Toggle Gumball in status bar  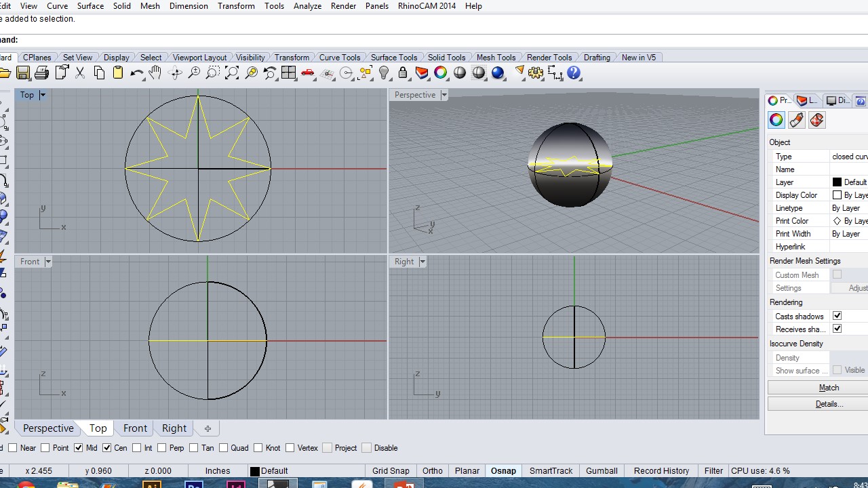[x=601, y=471]
